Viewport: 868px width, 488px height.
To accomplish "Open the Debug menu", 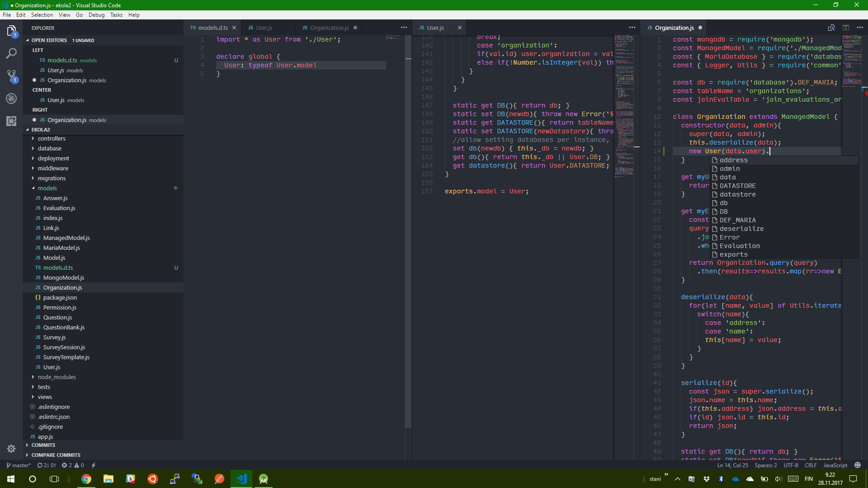I will point(96,14).
